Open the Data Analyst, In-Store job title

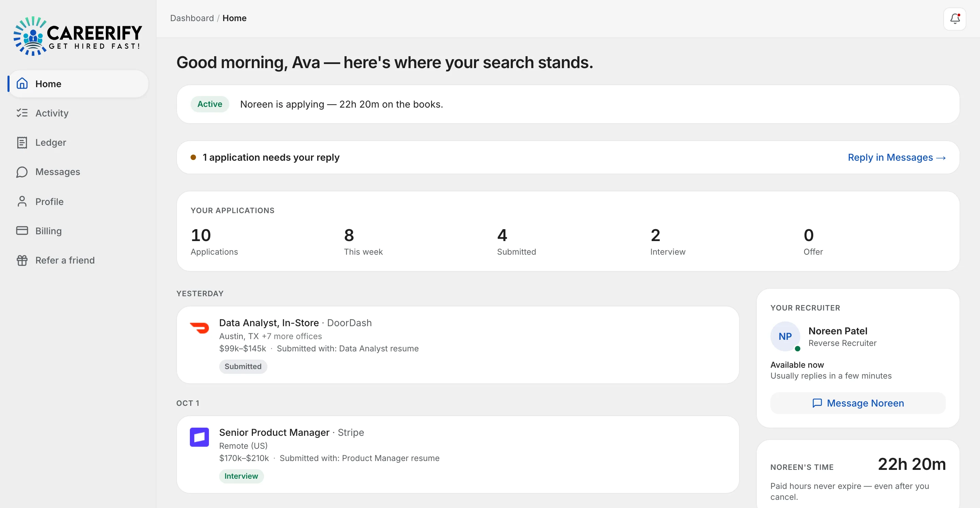click(x=269, y=323)
